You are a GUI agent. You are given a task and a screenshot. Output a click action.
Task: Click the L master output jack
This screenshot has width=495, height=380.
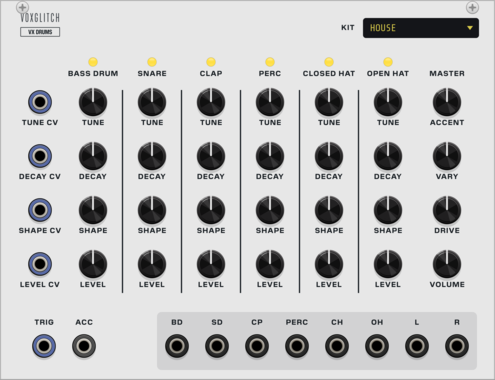click(417, 346)
